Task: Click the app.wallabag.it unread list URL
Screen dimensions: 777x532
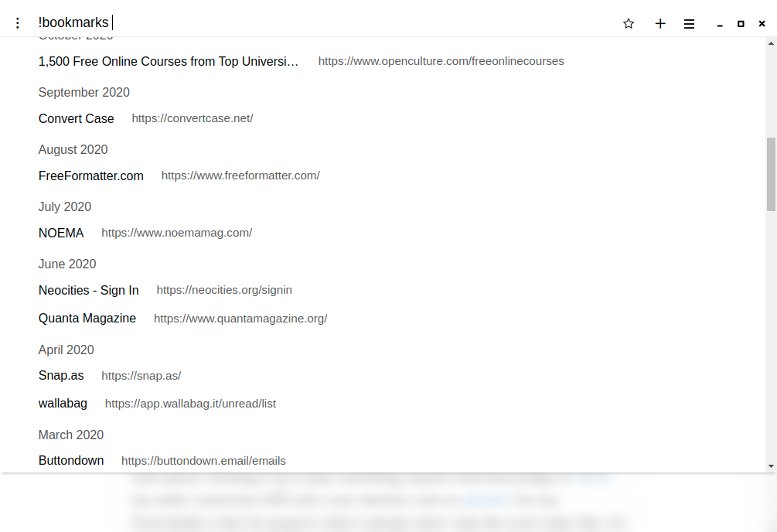Action: (x=190, y=404)
